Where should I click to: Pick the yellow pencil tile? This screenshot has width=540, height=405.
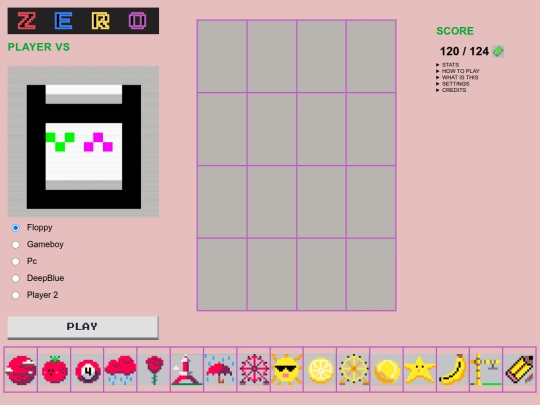tap(519, 370)
